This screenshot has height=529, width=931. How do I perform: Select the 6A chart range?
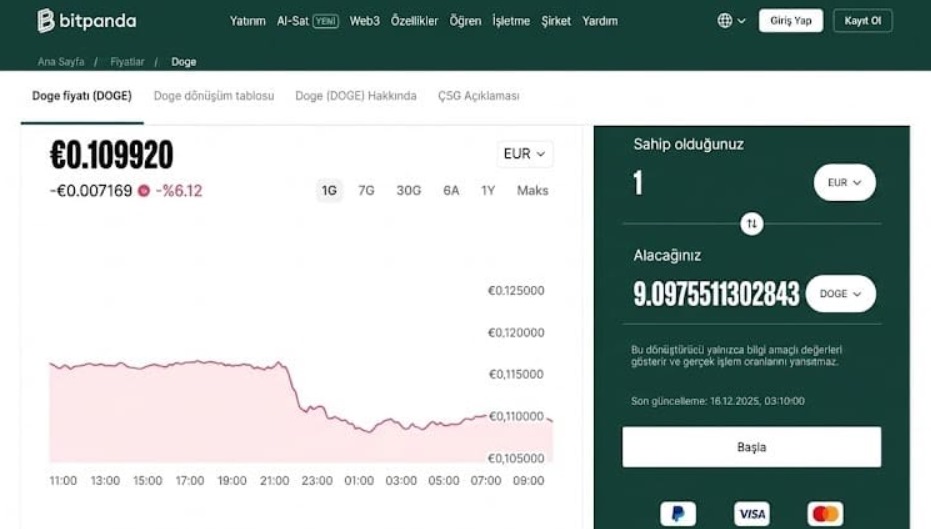[451, 191]
